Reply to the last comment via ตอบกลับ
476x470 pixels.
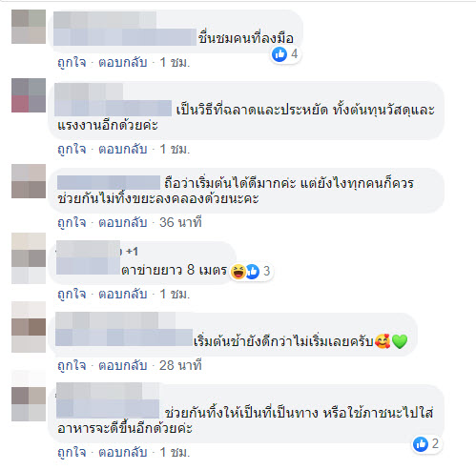tap(123, 452)
